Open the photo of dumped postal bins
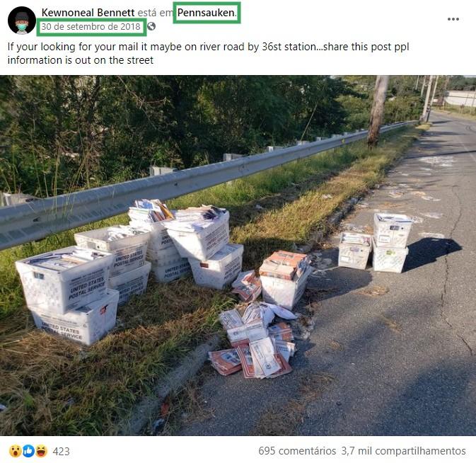This screenshot has width=476, height=463. pos(238,256)
